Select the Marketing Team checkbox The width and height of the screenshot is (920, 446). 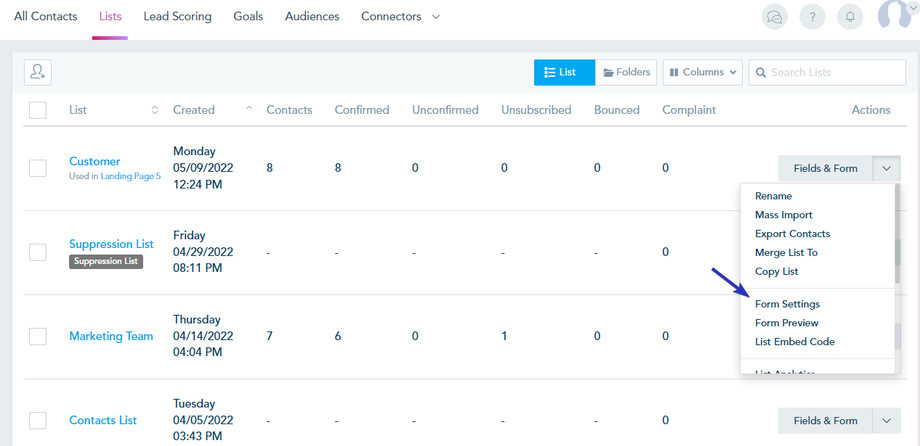pos(38,336)
